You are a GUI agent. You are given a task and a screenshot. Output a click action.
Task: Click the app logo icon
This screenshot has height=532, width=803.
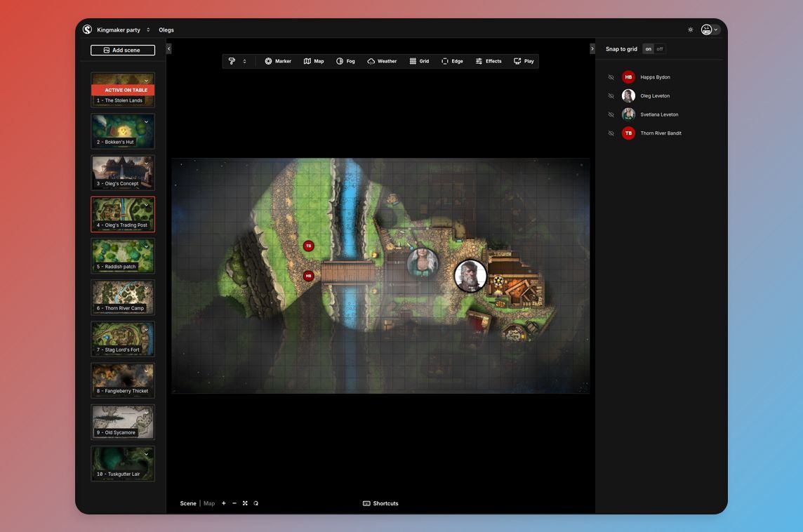(88, 29)
